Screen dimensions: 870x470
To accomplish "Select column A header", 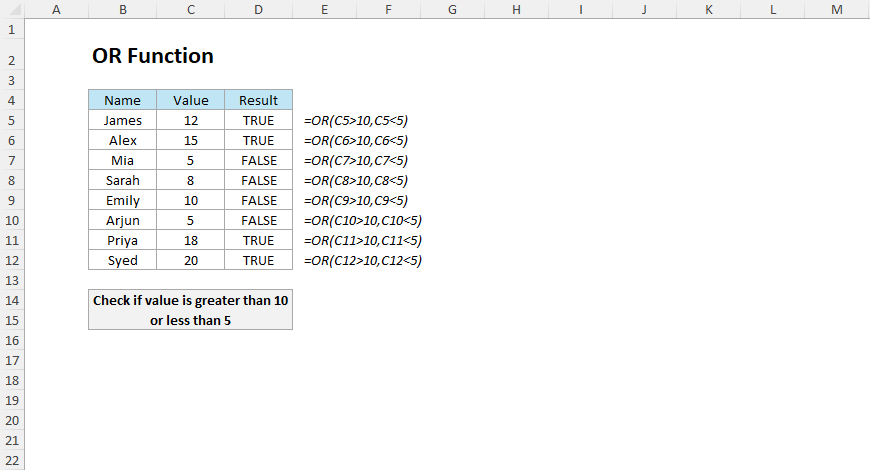I will click(x=57, y=9).
